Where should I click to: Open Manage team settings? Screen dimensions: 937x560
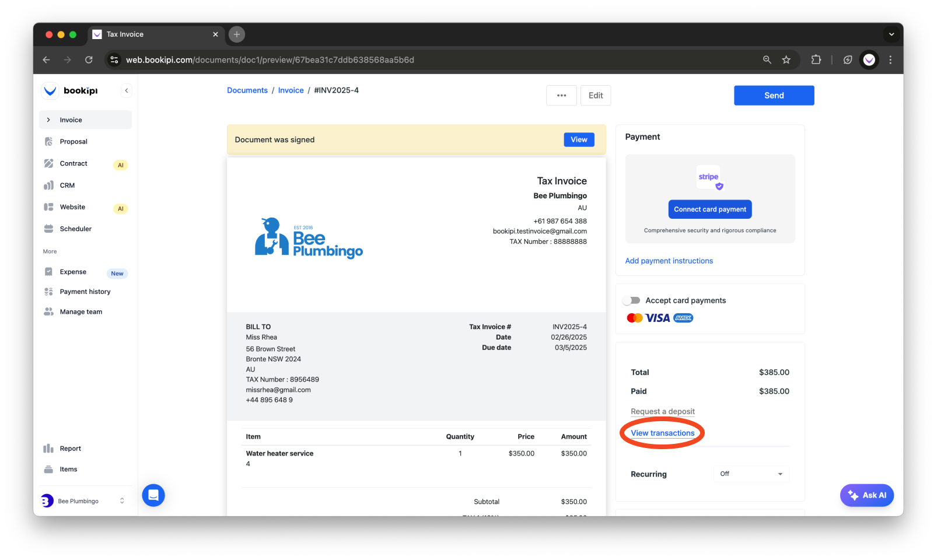tap(81, 311)
